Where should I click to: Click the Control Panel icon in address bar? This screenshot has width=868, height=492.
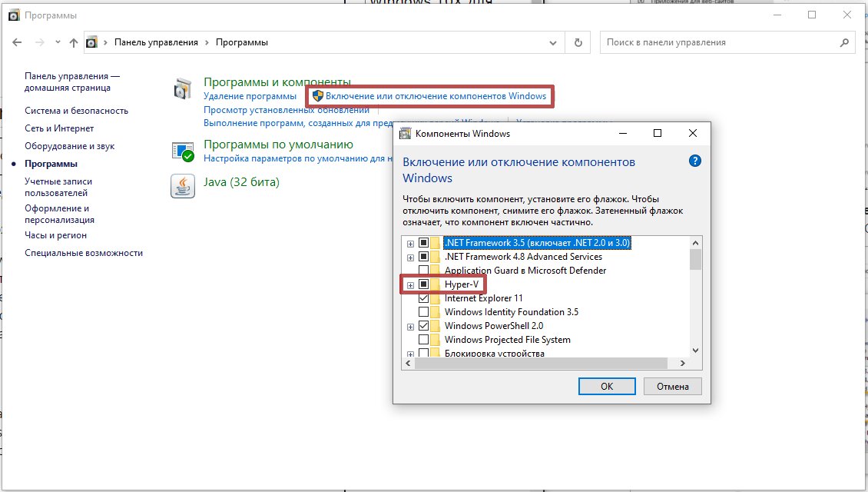click(x=92, y=42)
